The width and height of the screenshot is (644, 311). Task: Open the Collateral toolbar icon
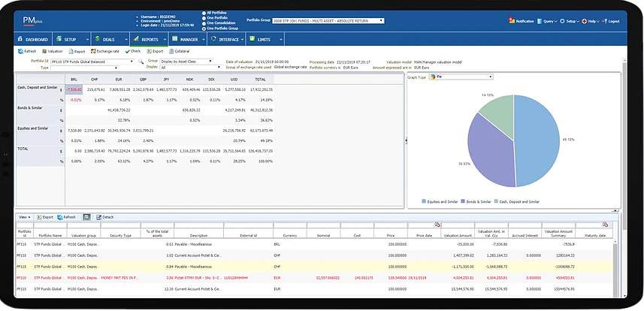coord(171,51)
